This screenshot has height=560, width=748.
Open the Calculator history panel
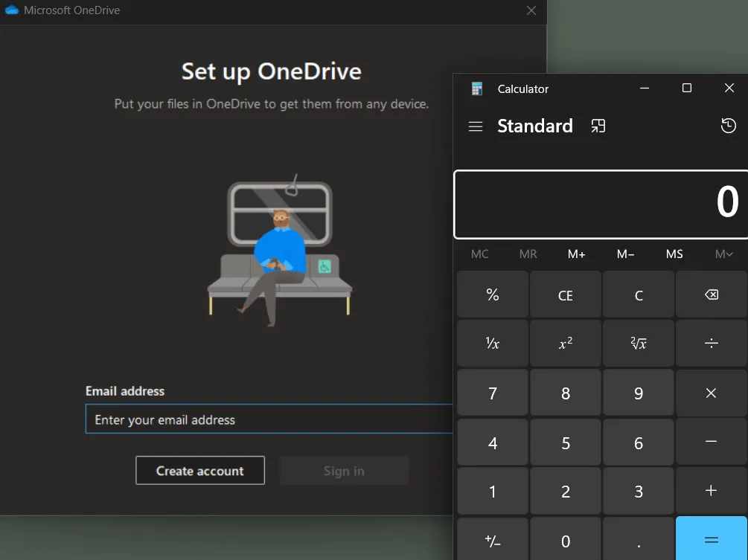tap(728, 126)
